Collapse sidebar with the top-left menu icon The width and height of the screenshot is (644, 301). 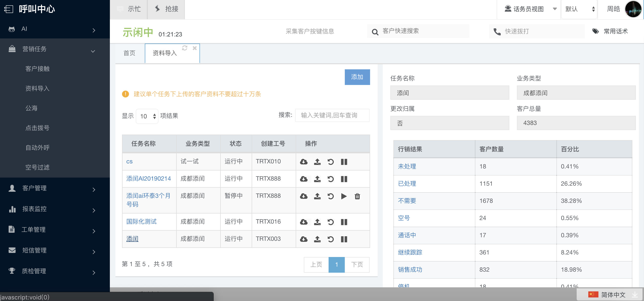(9, 9)
